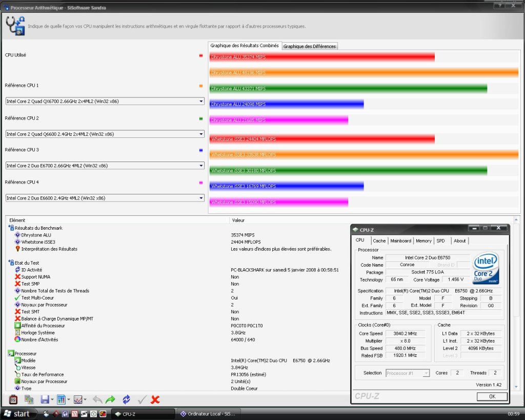
Task: Click the green forward arrow icon
Action: [110, 399]
